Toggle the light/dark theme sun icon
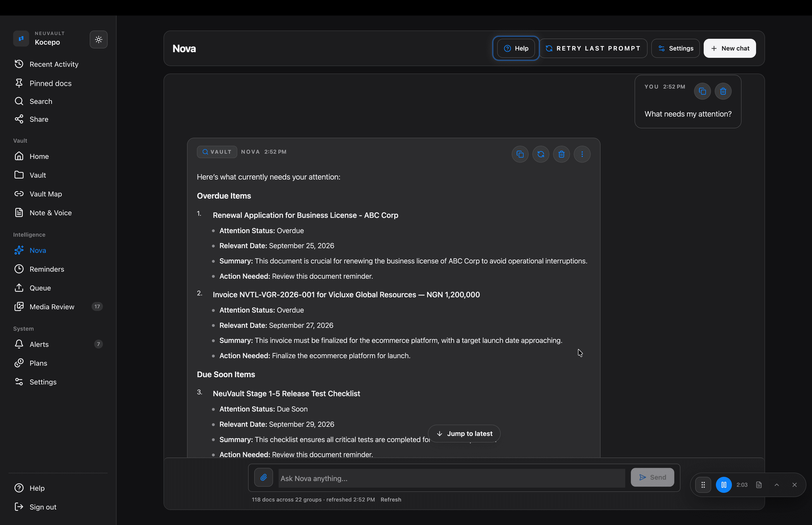Image resolution: width=812 pixels, height=525 pixels. click(x=98, y=39)
